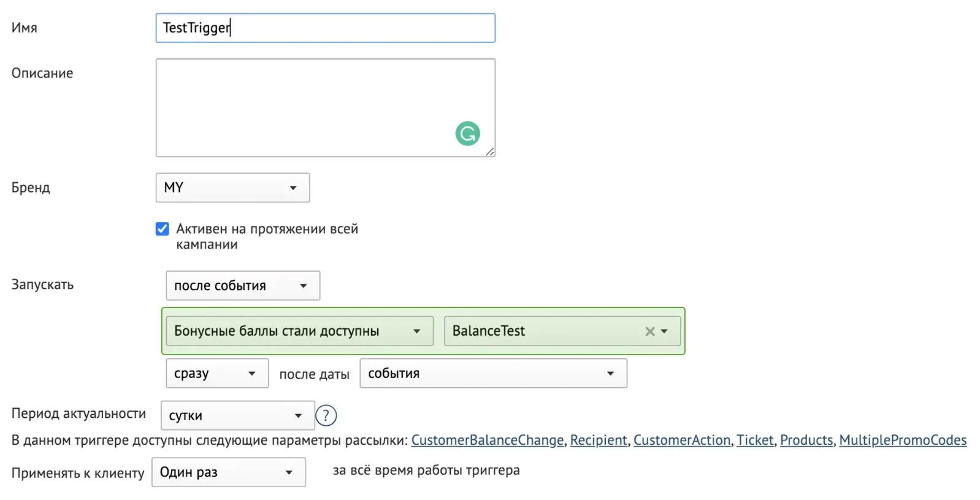Expand the сутки period dropdown

(x=237, y=415)
